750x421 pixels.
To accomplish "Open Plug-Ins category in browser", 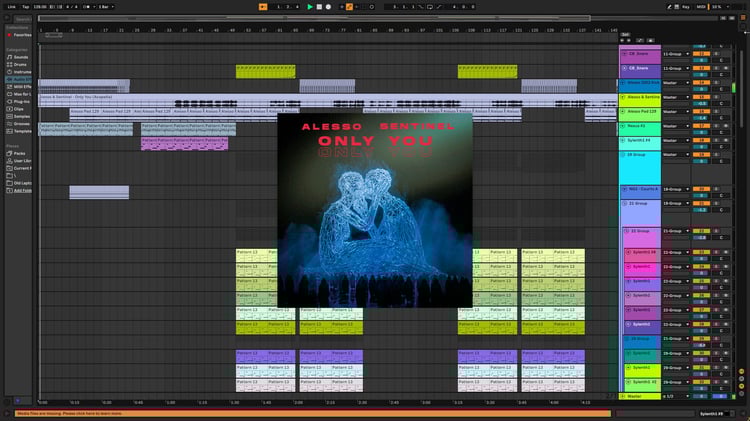I will click(18, 101).
